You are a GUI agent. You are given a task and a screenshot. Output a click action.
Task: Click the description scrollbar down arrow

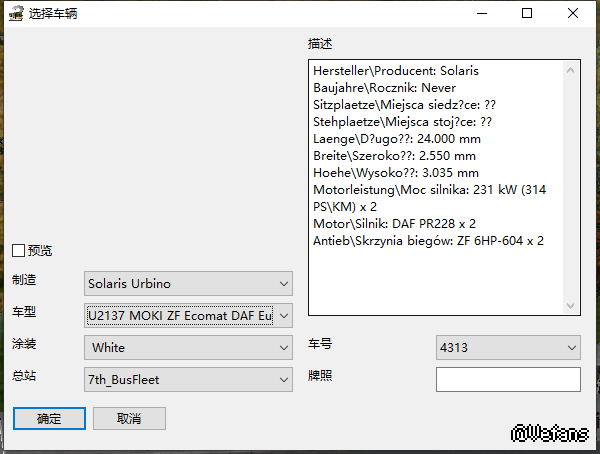(572, 306)
